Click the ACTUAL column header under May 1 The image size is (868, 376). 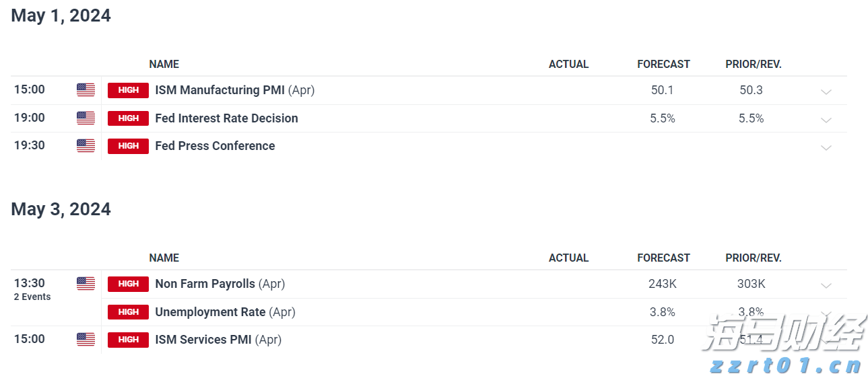[568, 65]
